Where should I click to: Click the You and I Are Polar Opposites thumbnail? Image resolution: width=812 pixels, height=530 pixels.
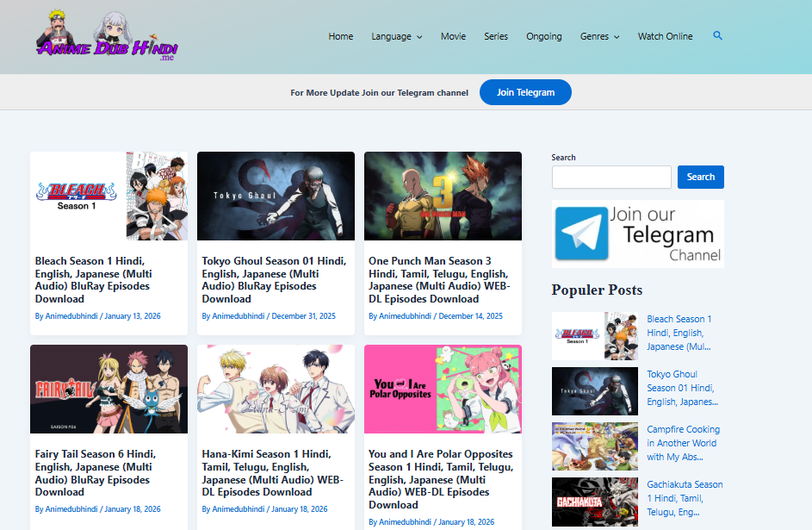pos(443,389)
